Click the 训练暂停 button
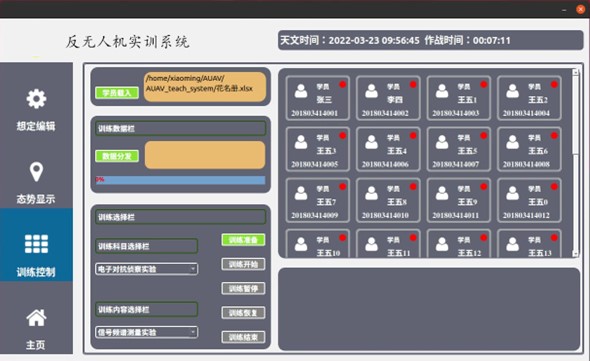This screenshot has height=361, width=590. [243, 289]
